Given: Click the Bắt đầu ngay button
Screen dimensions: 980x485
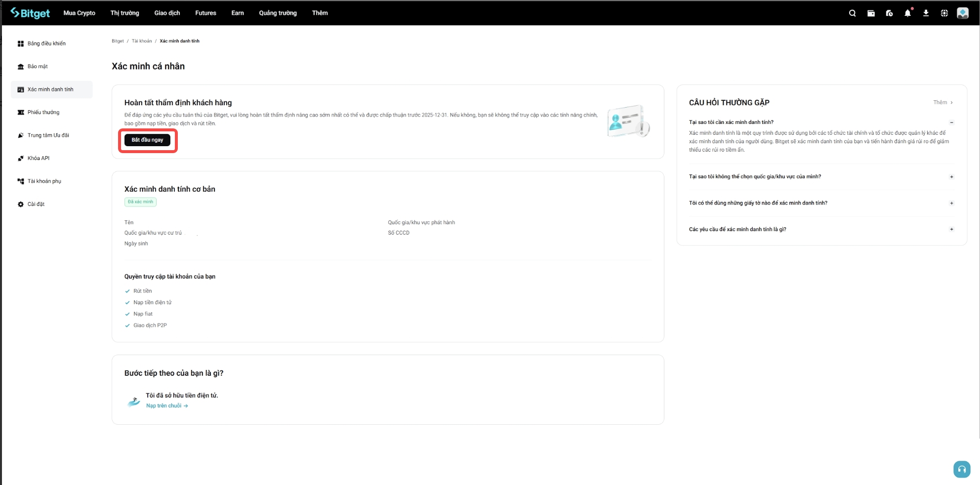Looking at the screenshot, I should coord(147,140).
